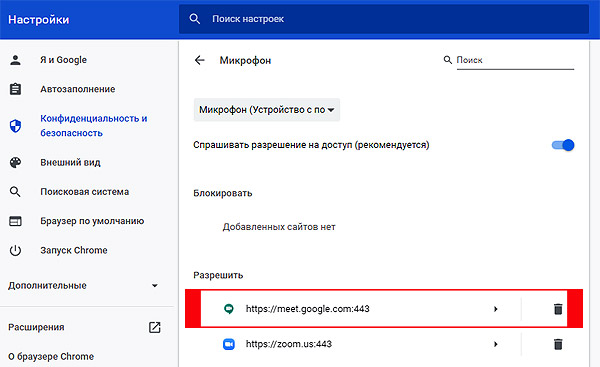Open the Внешний вид section
Viewport: 600px width, 367px height.
(x=70, y=162)
